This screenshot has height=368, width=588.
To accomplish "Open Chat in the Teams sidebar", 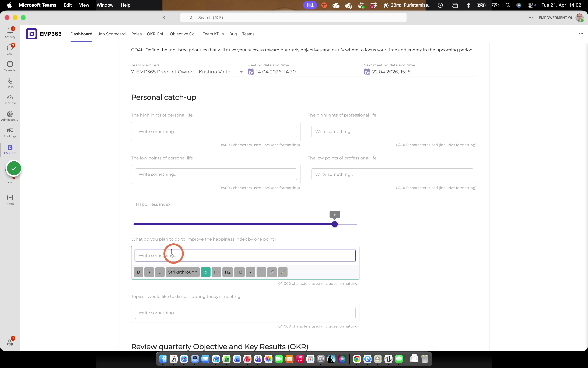I will coord(10,49).
